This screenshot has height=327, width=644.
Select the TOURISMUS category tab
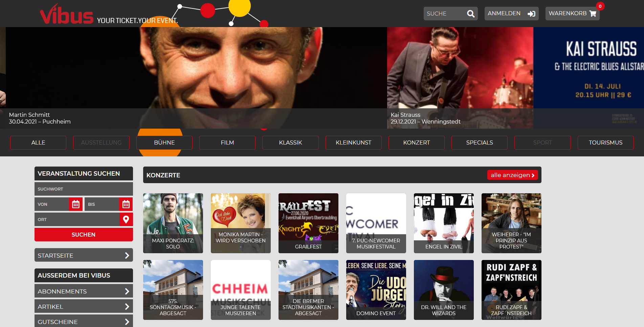pos(606,143)
